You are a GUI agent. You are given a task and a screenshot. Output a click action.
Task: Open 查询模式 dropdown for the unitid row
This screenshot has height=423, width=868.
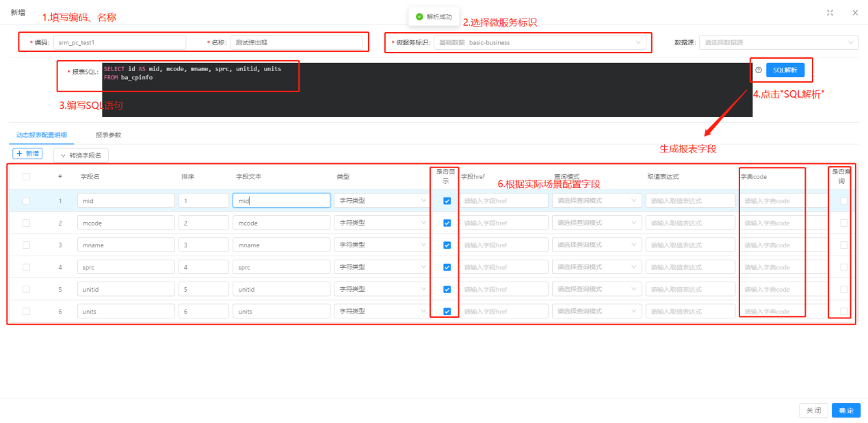point(597,289)
